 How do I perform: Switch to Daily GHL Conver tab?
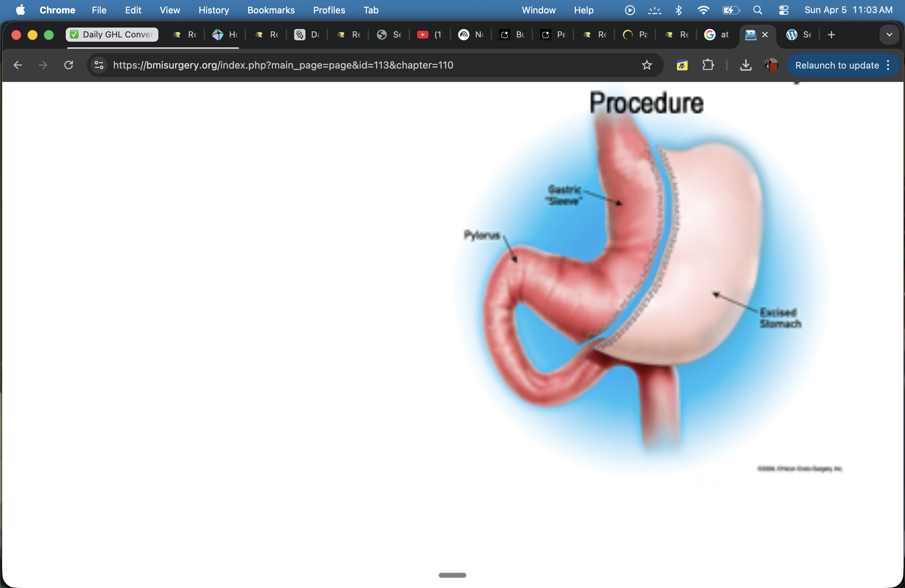tap(112, 35)
